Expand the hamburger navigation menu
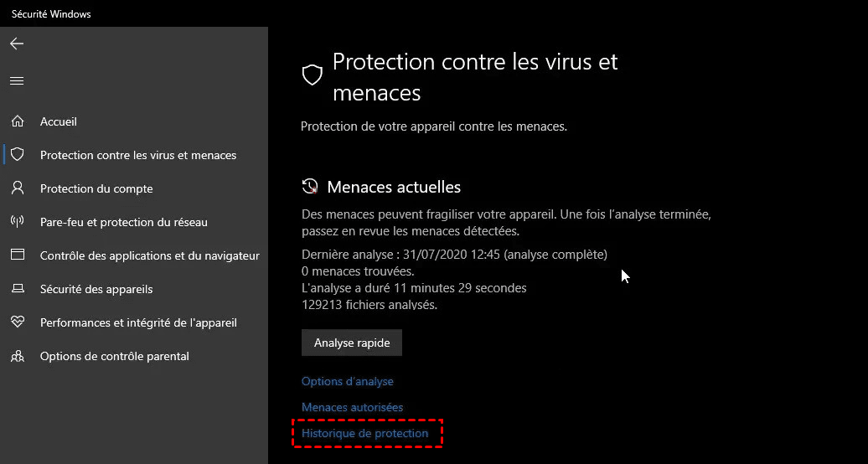This screenshot has height=464, width=868. click(x=17, y=81)
